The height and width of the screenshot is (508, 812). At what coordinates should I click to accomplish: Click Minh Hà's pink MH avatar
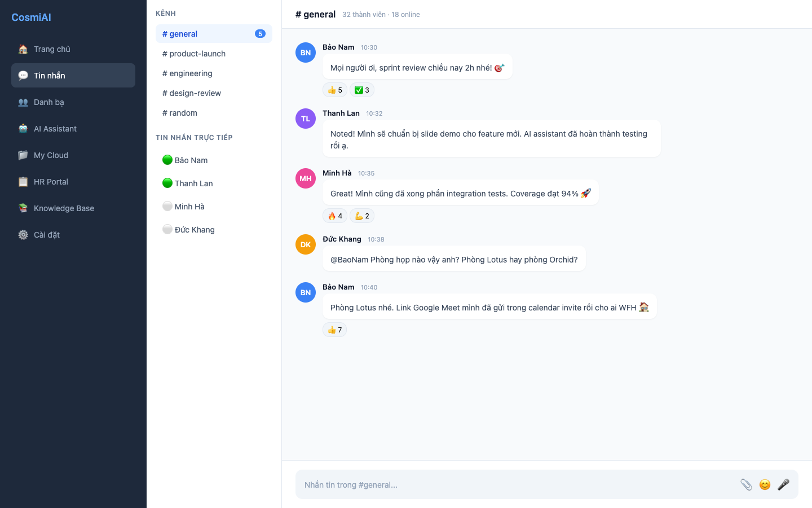[x=305, y=178]
